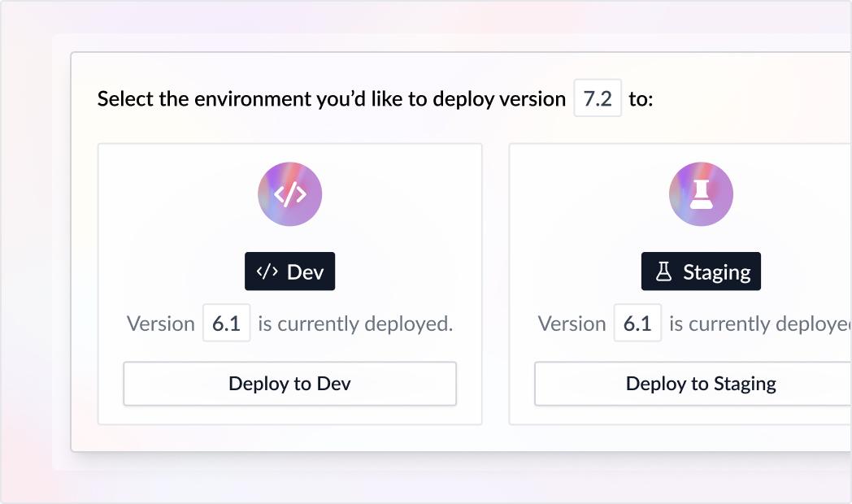Click the gradient circular avatar on the Dev environment
Image resolution: width=852 pixels, height=504 pixels.
(x=289, y=193)
